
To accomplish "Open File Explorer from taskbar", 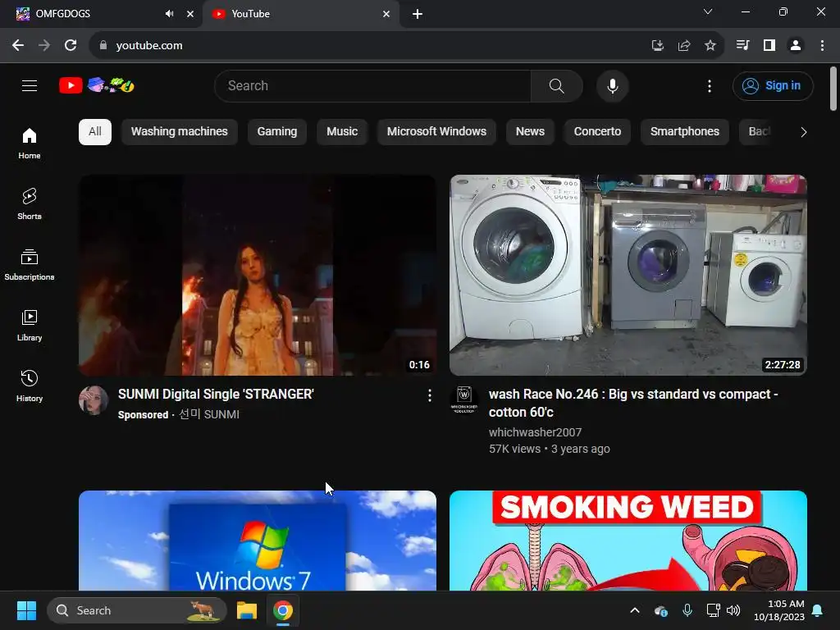I will (247, 610).
